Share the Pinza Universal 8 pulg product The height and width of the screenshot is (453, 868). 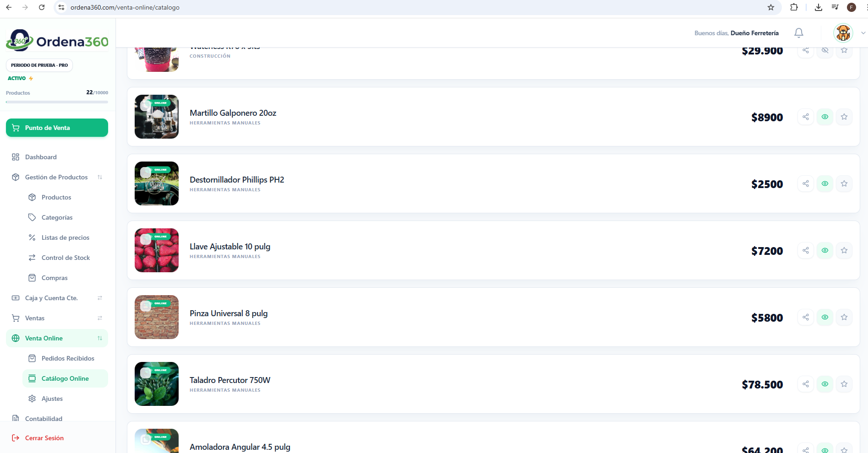coord(806,317)
